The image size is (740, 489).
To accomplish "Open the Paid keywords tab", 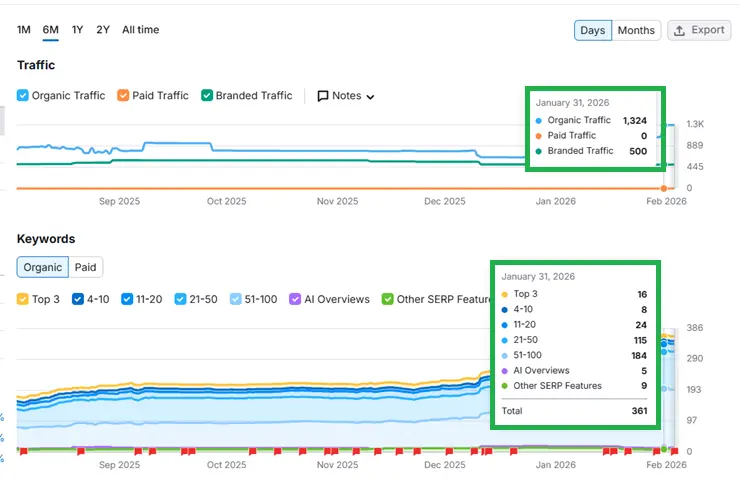I will 86,267.
